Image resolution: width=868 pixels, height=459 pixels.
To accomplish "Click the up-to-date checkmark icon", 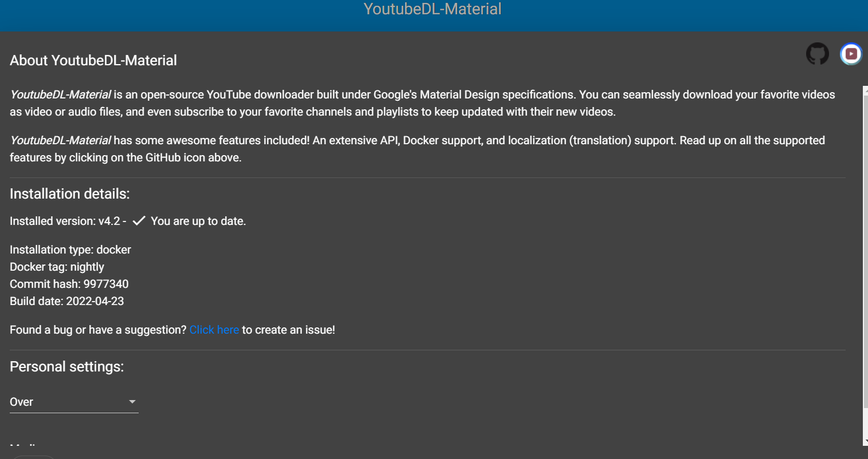I will [139, 221].
